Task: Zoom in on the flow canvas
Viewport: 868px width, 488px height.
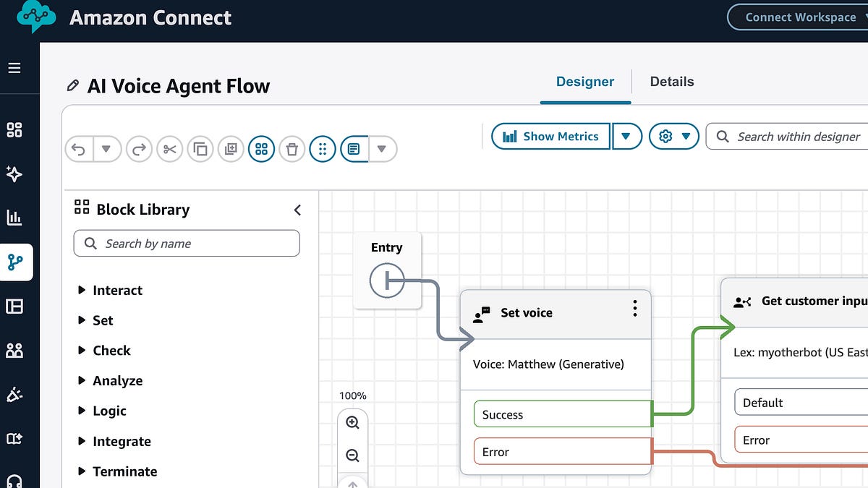Action: coord(353,423)
